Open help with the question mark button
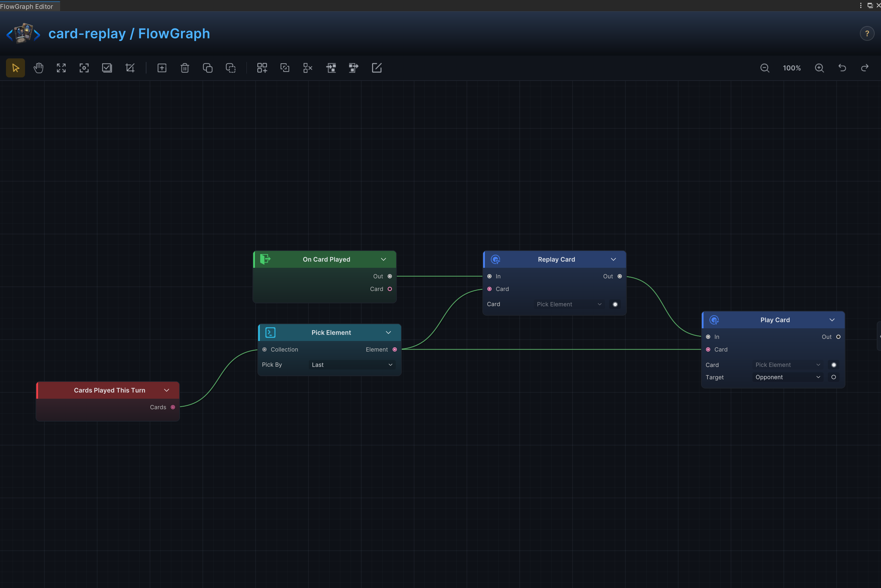The image size is (881, 588). point(867,34)
